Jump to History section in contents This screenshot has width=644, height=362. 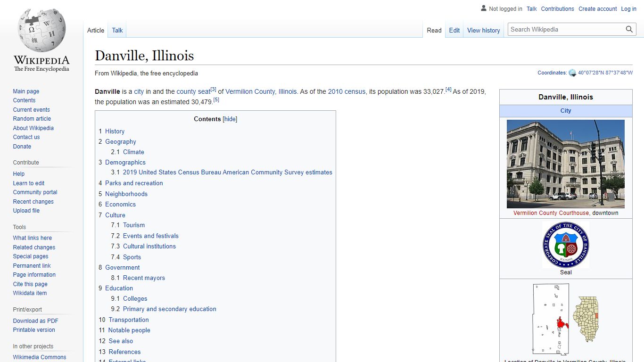point(115,131)
